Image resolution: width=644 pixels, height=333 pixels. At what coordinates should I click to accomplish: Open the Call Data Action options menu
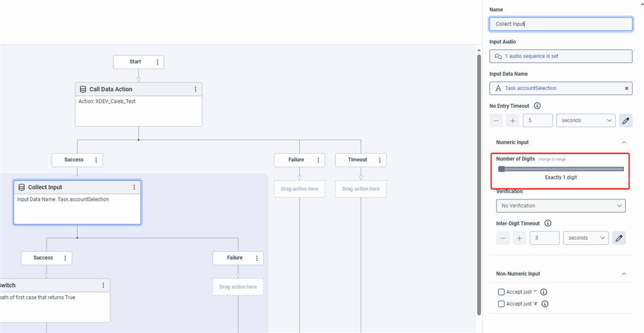195,90
